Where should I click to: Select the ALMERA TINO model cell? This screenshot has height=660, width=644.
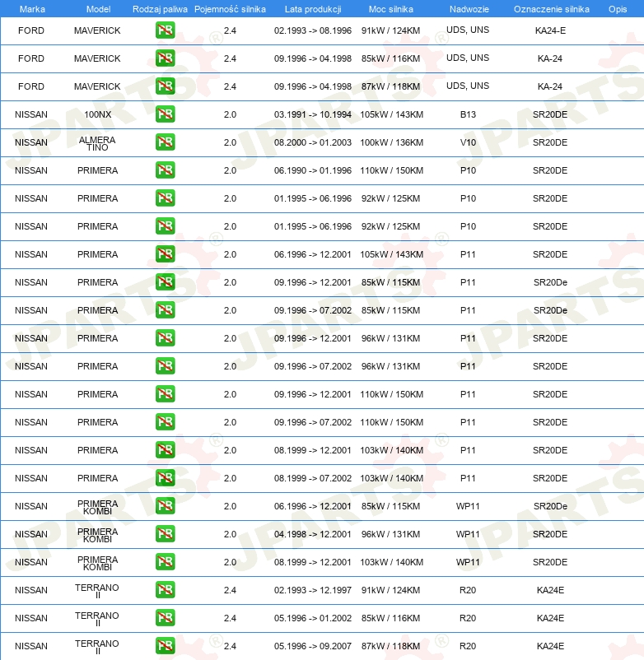tap(97, 143)
